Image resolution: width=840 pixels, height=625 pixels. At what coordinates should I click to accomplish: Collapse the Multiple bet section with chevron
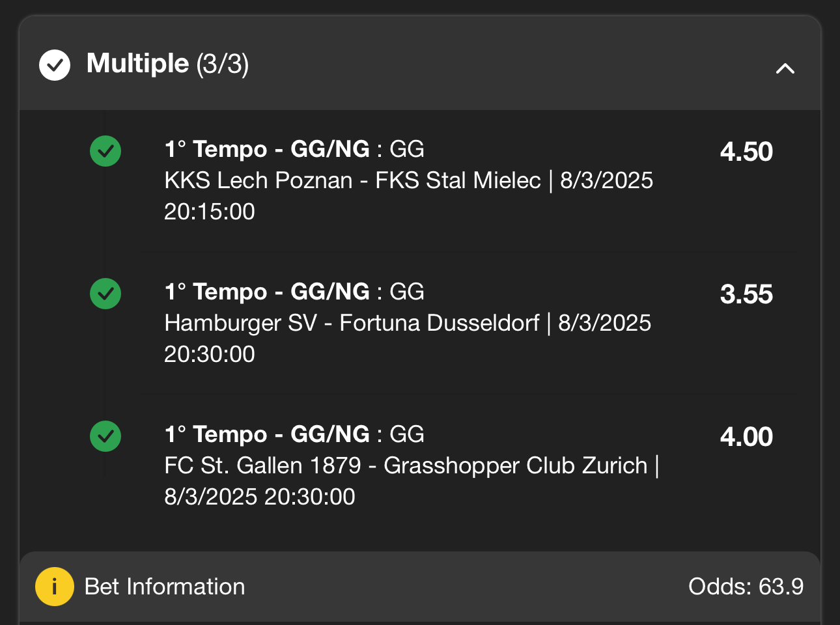pyautogui.click(x=785, y=68)
